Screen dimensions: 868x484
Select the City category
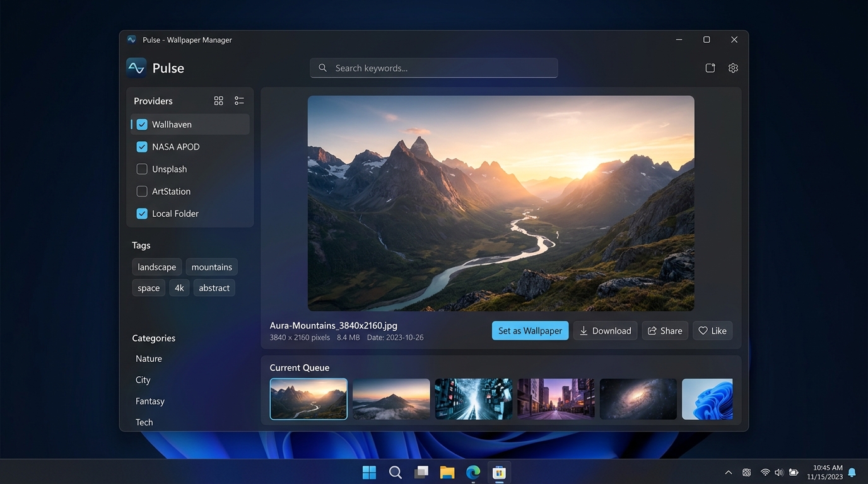pyautogui.click(x=143, y=380)
